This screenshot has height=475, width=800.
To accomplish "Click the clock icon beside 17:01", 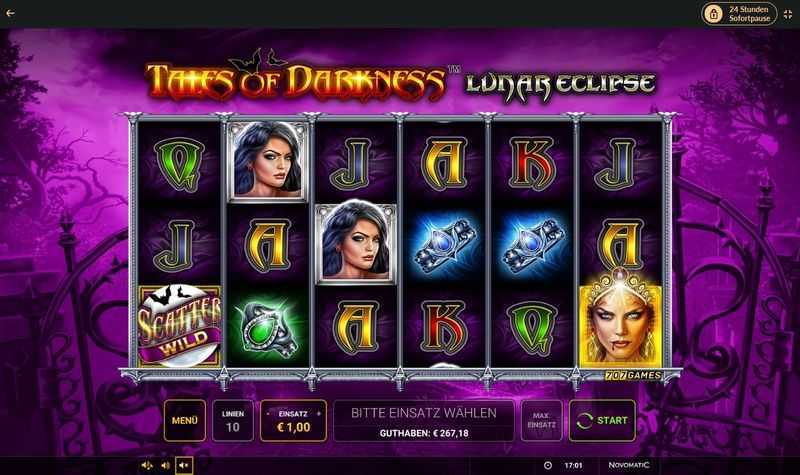I will coord(548,465).
